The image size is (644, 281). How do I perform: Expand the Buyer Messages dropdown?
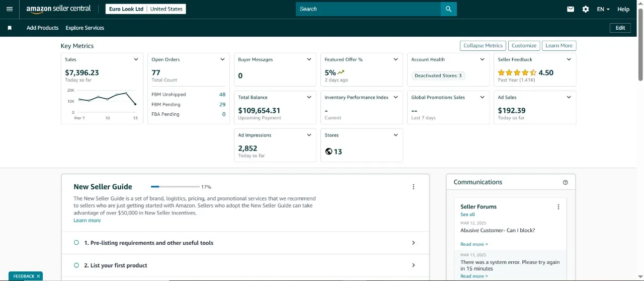pyautogui.click(x=309, y=59)
